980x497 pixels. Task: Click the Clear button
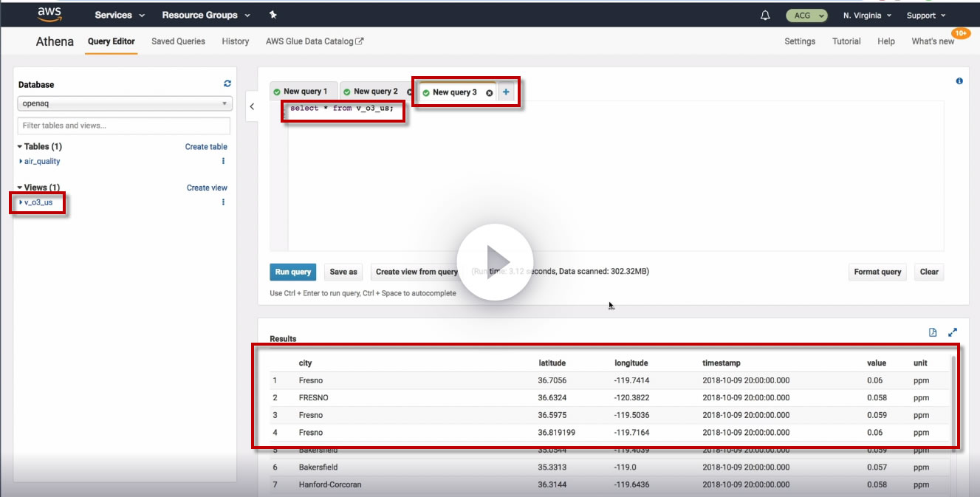click(x=929, y=272)
